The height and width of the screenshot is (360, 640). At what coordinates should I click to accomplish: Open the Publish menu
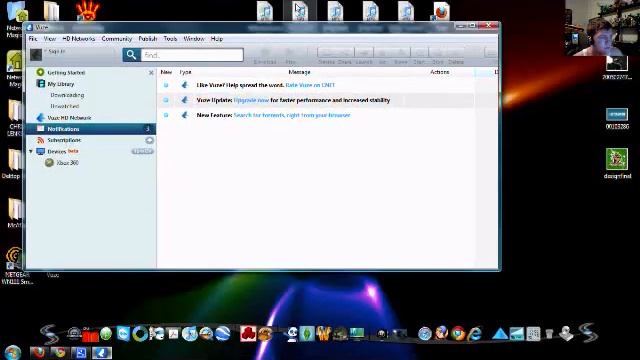pyautogui.click(x=148, y=39)
